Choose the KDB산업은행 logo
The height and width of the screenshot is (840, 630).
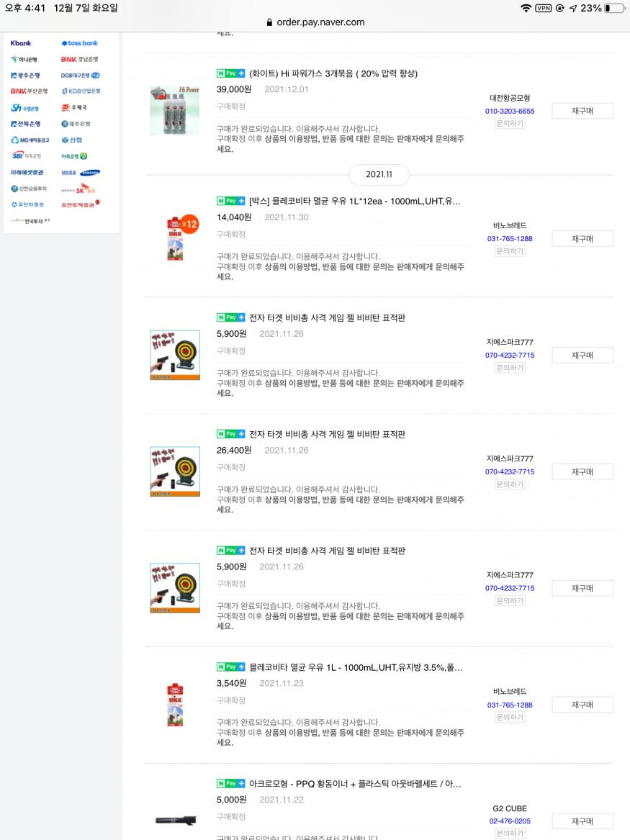pos(81,91)
